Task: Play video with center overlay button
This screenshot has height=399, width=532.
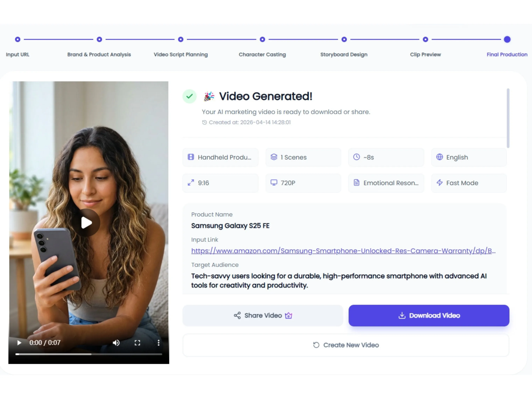Action: click(x=87, y=222)
